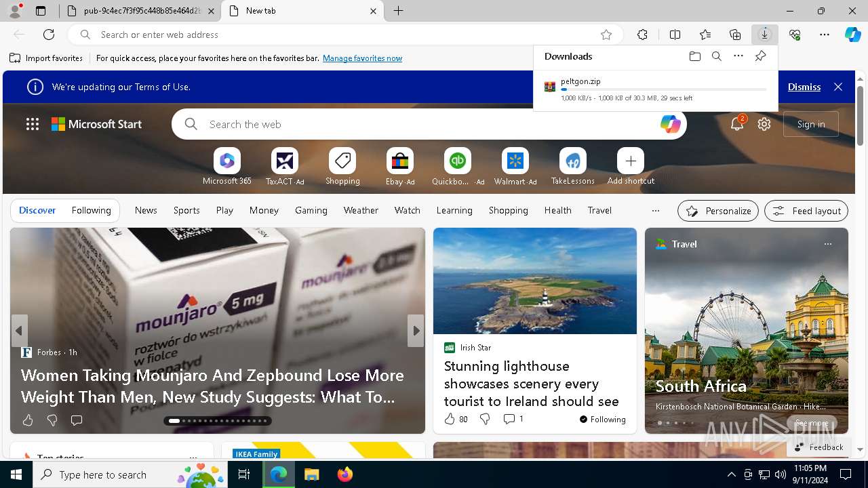Image resolution: width=868 pixels, height=488 pixels.
Task: Open a new browser tab
Action: 399,11
